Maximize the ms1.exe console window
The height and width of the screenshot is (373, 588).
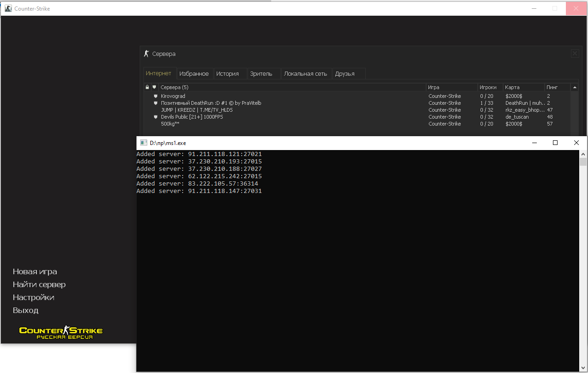click(x=555, y=143)
